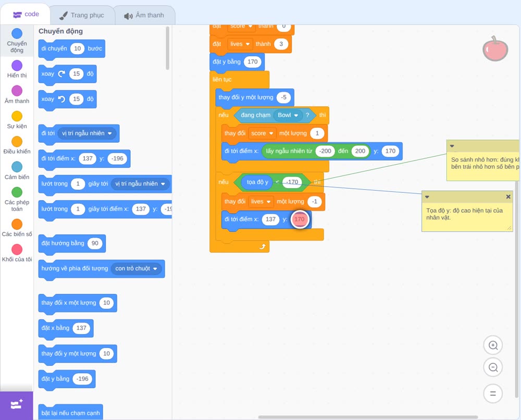Reset workspace zoom with equals icon

[493, 393]
